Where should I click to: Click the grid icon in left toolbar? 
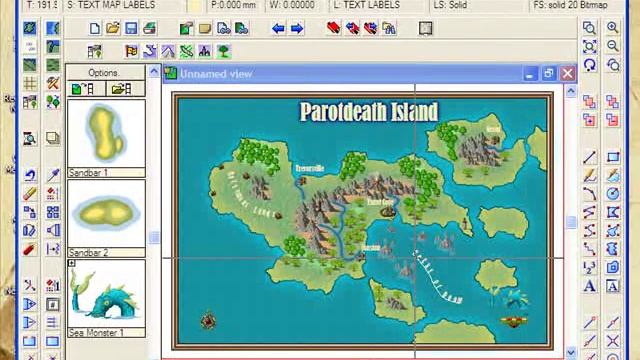pos(29,83)
